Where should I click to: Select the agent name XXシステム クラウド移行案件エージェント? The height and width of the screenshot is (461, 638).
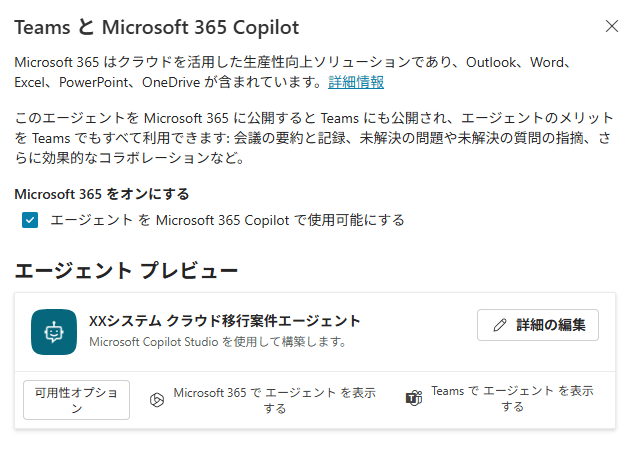pyautogui.click(x=225, y=321)
